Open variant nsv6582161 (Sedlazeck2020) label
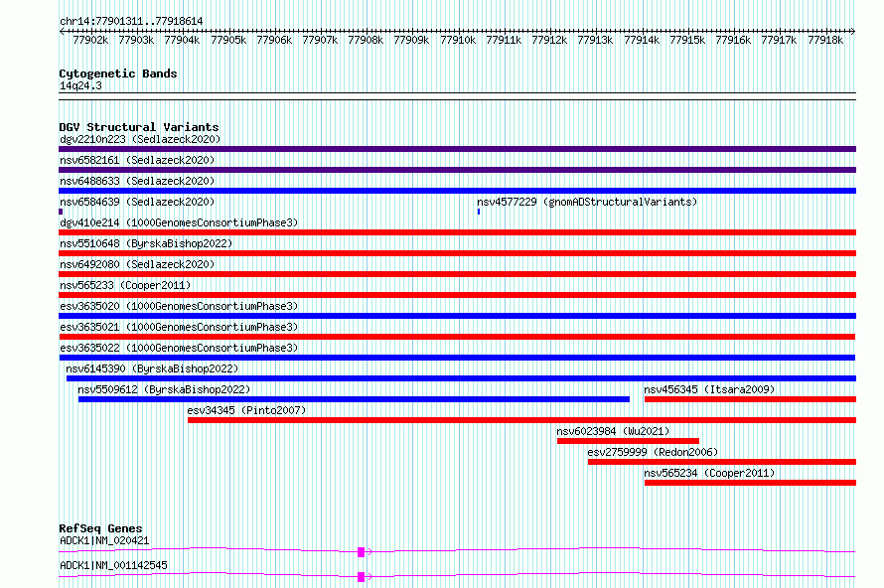Image resolution: width=884 pixels, height=588 pixels. coord(137,160)
